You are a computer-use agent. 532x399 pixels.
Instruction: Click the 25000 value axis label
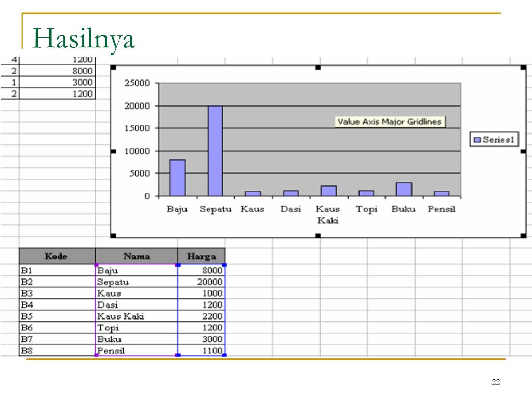click(x=137, y=83)
